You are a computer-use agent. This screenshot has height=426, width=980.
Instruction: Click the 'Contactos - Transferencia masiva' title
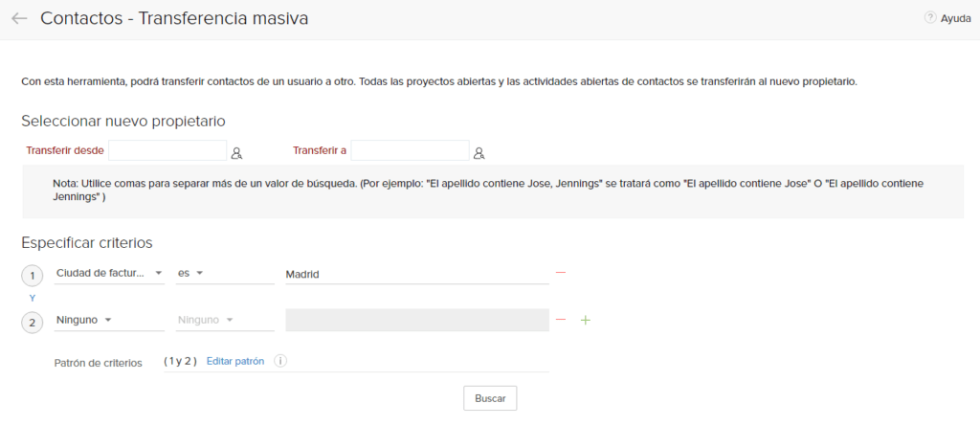[x=174, y=19]
